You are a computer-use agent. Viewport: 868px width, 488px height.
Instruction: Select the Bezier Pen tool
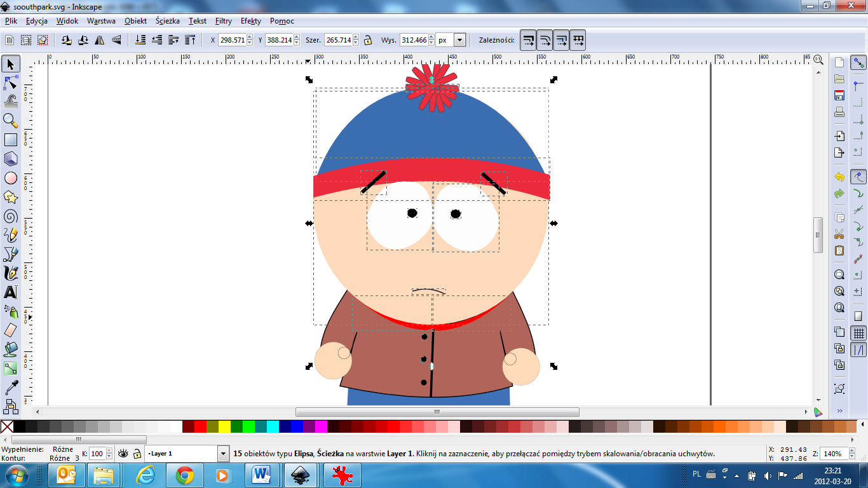click(11, 254)
